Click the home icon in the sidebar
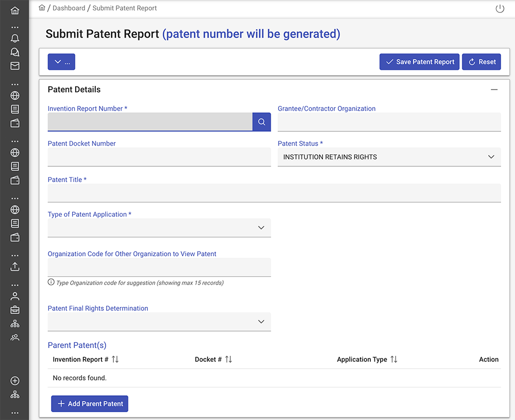 (15, 10)
